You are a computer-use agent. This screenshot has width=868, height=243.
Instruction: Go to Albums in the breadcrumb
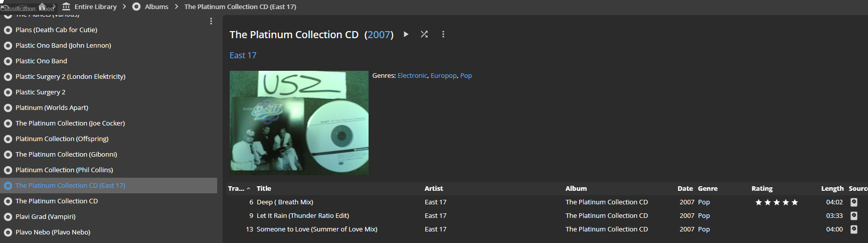click(x=156, y=7)
